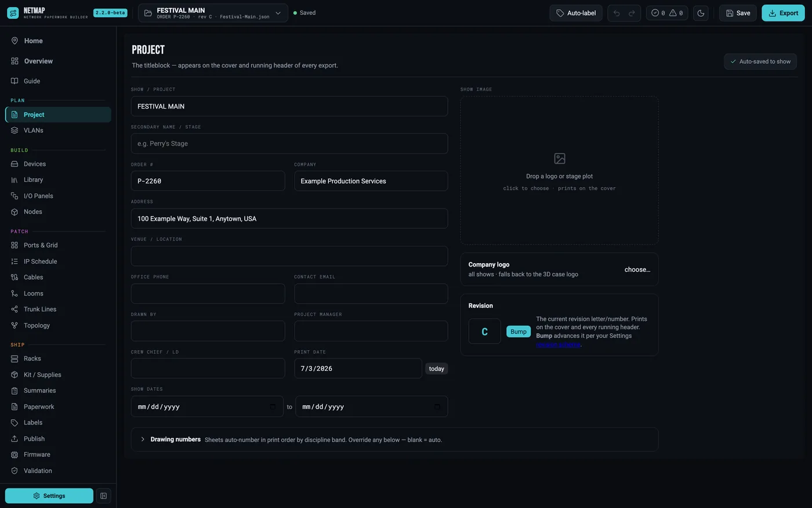Open the Settings button
The width and height of the screenshot is (812, 508).
click(49, 496)
